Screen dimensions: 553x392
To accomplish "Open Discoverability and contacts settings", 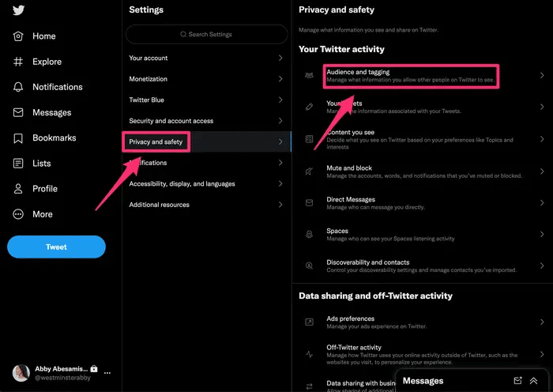I will point(423,266).
